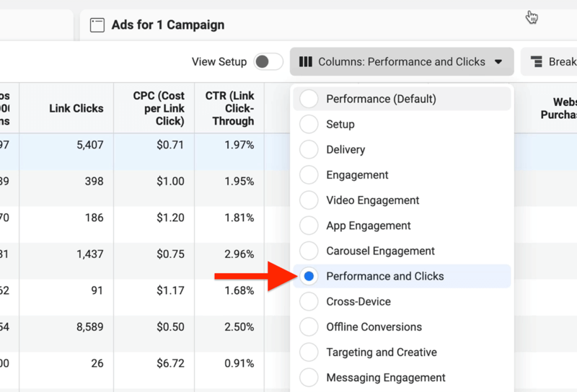The width and height of the screenshot is (577, 392).
Task: Sort by the Link Clicks column header
Action: point(76,108)
